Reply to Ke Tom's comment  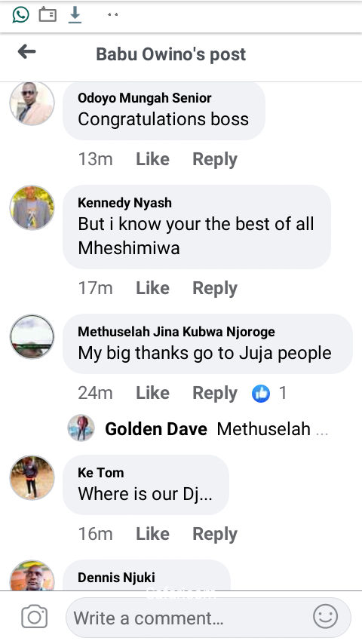(215, 535)
